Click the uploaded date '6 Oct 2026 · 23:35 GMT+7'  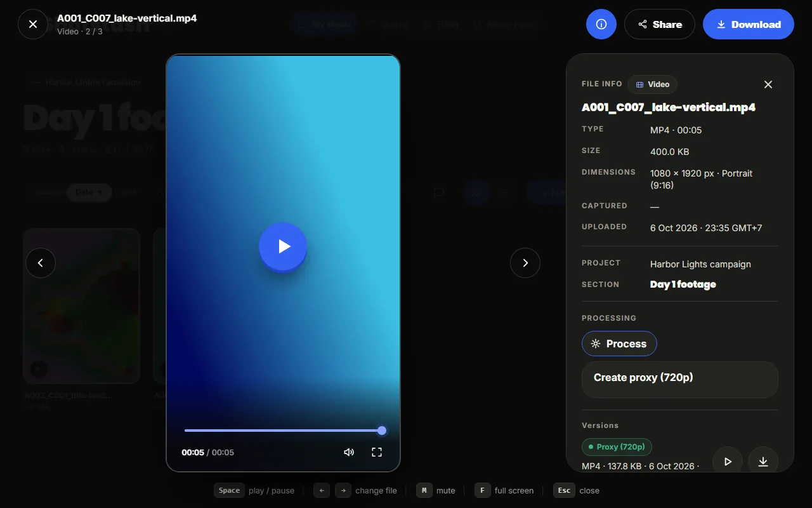[706, 228]
